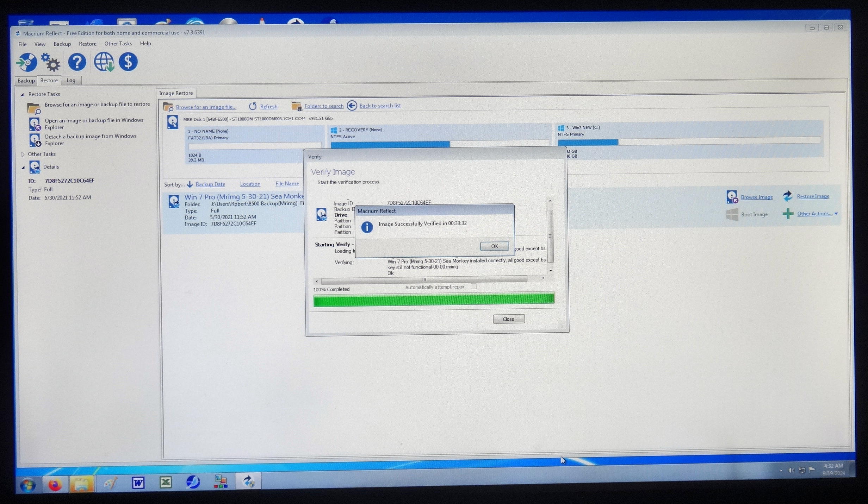868x504 pixels.
Task: Click Open an image in Windows Explorer task
Action: pyautogui.click(x=94, y=124)
